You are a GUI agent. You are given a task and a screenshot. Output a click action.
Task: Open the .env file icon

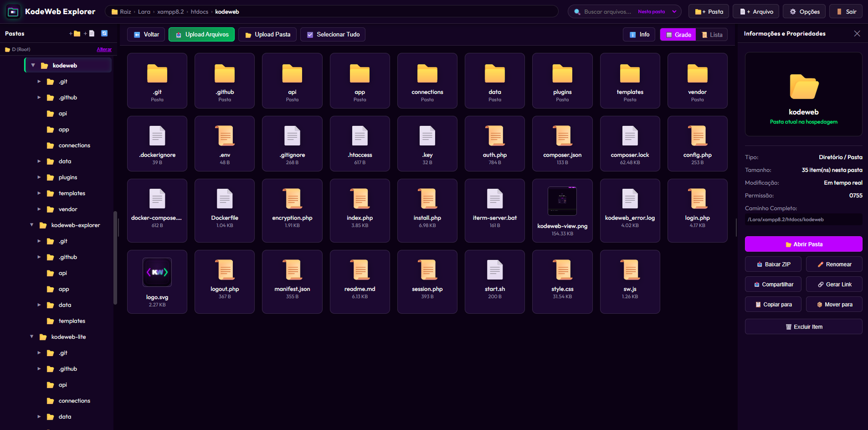point(225,136)
